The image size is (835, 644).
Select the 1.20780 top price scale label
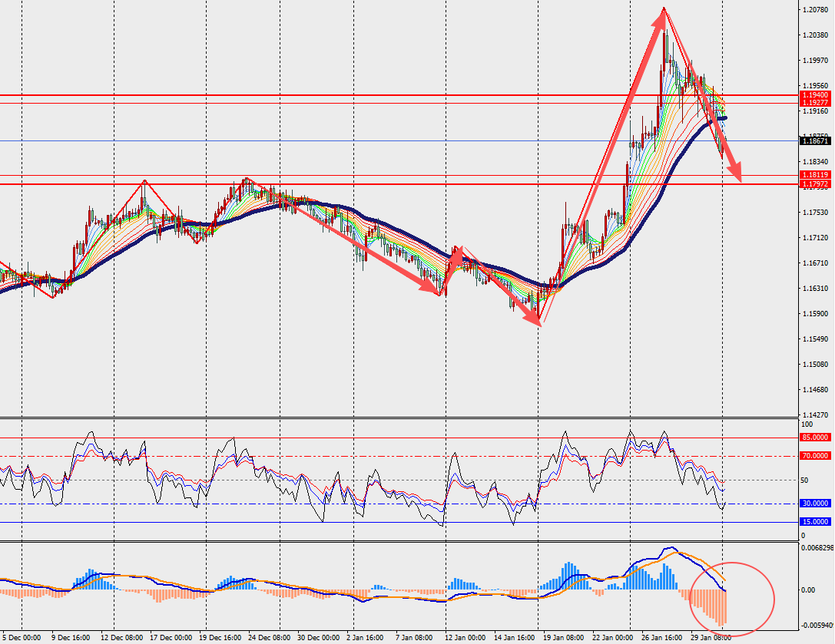[x=815, y=9]
